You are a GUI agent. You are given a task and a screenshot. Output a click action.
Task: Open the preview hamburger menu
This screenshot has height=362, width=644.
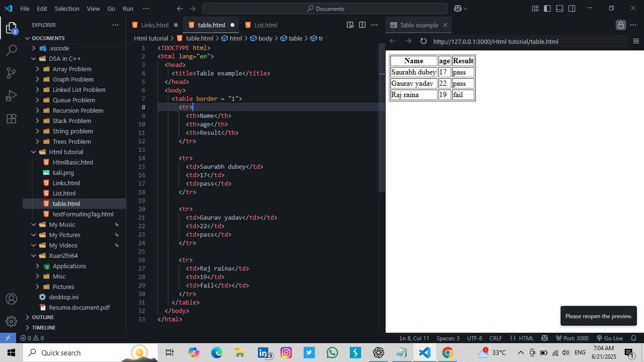coord(636,41)
